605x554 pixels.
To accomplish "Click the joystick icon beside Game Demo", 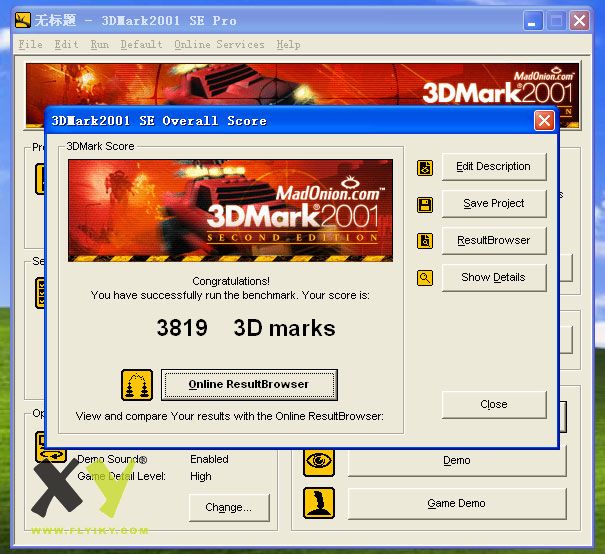I will (319, 503).
